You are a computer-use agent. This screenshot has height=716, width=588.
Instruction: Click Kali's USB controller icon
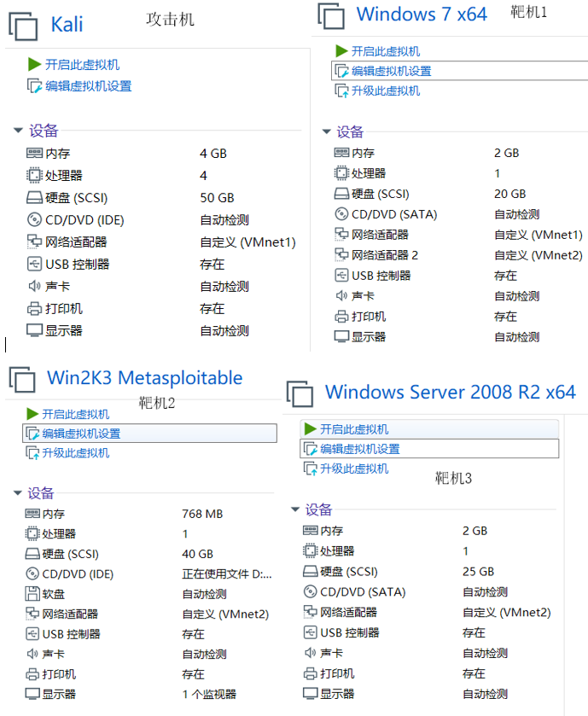point(34,264)
